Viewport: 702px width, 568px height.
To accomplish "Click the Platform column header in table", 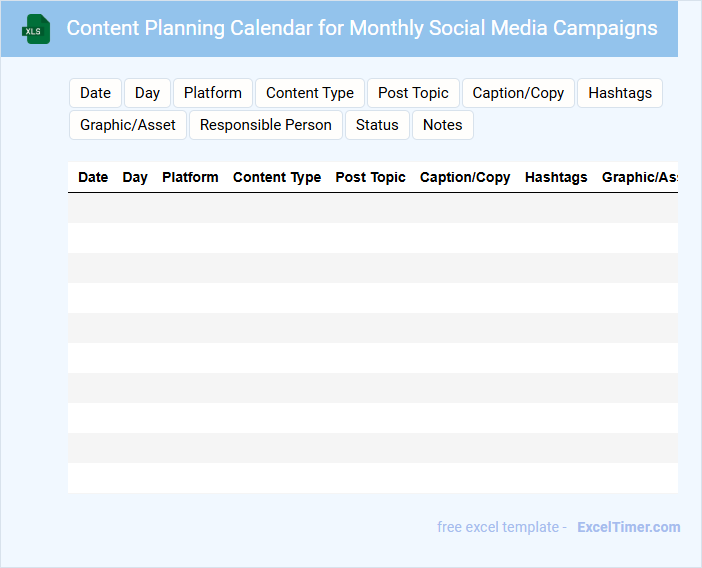I will click(190, 177).
